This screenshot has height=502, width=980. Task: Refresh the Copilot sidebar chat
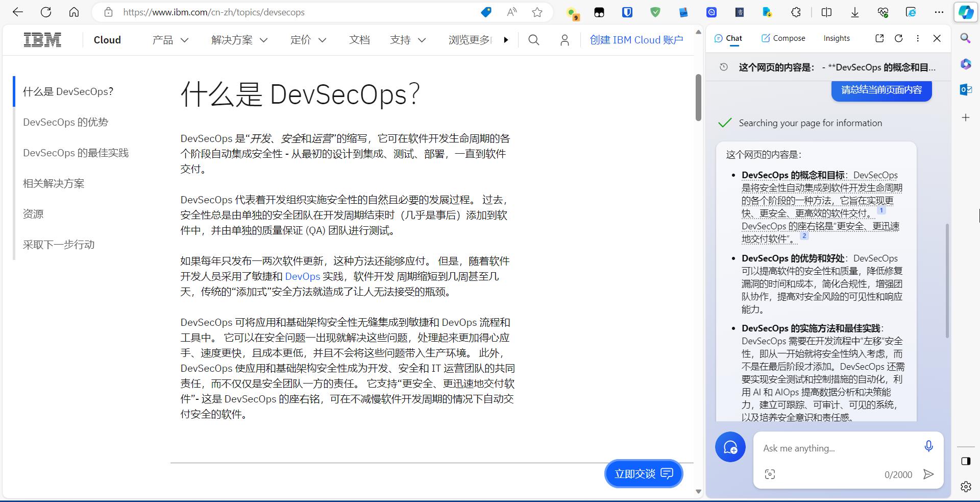pyautogui.click(x=898, y=38)
